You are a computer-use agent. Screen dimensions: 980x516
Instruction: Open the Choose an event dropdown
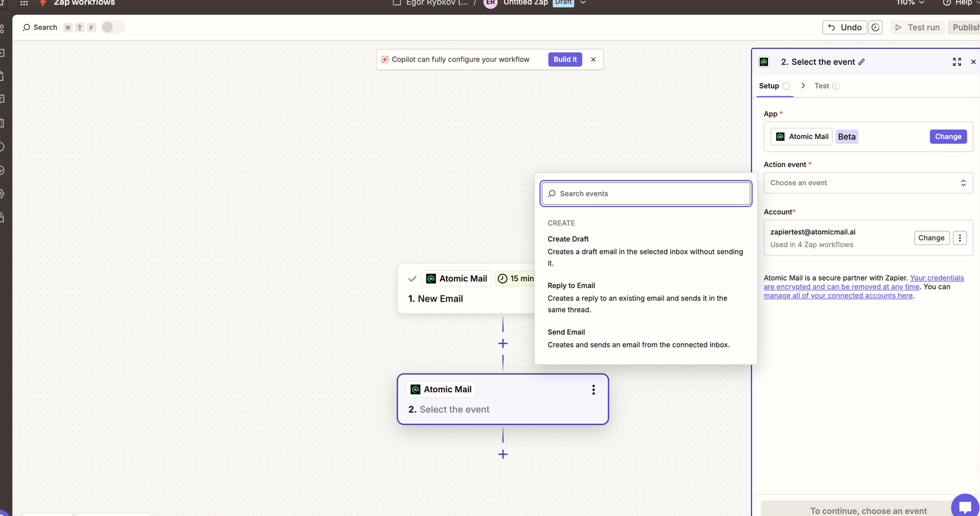[x=868, y=183]
